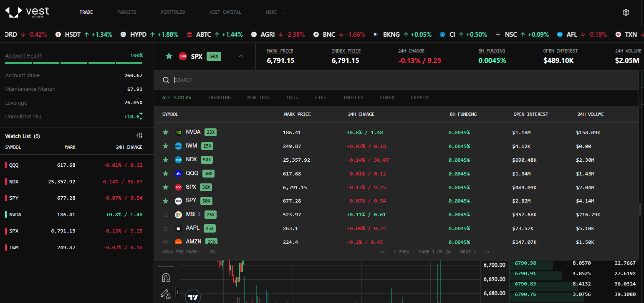The width and height of the screenshot is (644, 303).
Task: Add MSFT to favorites with its star
Action: 166,215
